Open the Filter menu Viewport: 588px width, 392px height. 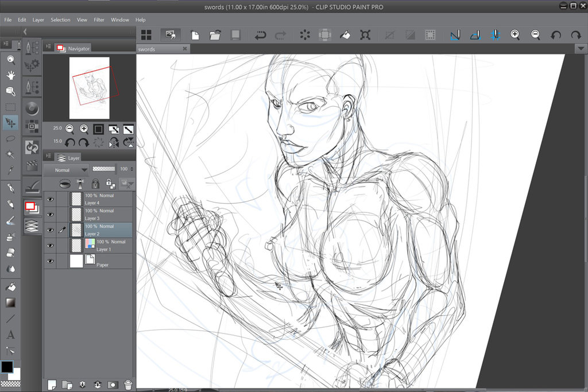pos(99,19)
